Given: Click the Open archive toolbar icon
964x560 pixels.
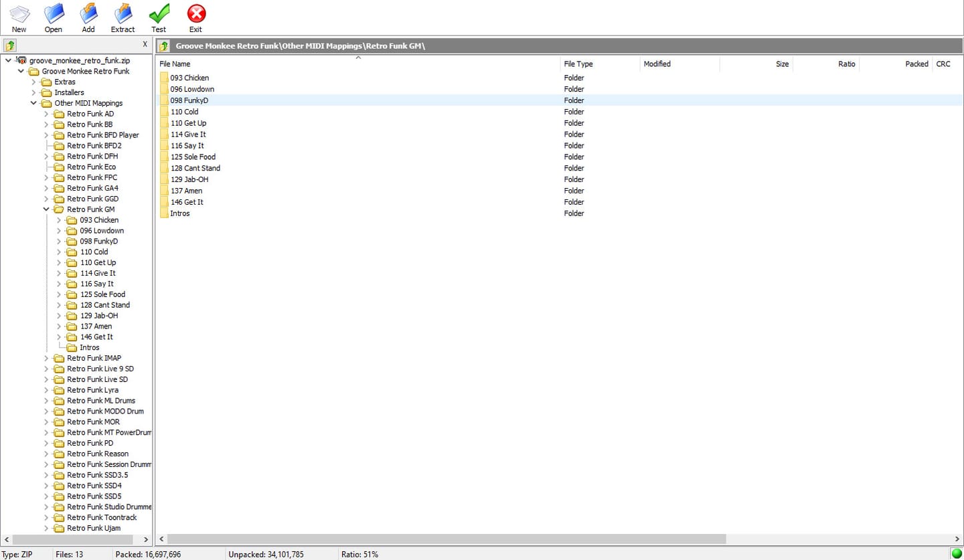Looking at the screenshot, I should click(x=54, y=13).
